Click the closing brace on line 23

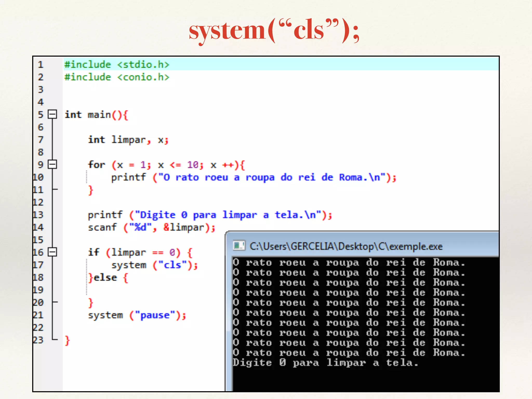coord(67,341)
